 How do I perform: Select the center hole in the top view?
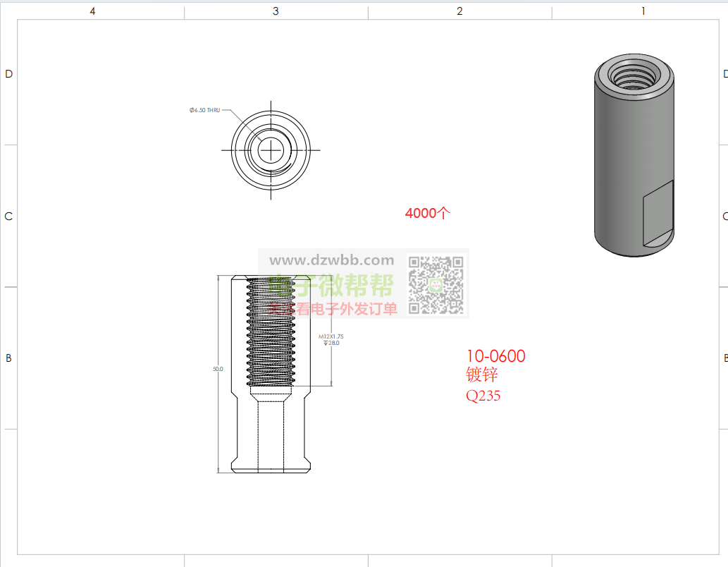tap(271, 150)
